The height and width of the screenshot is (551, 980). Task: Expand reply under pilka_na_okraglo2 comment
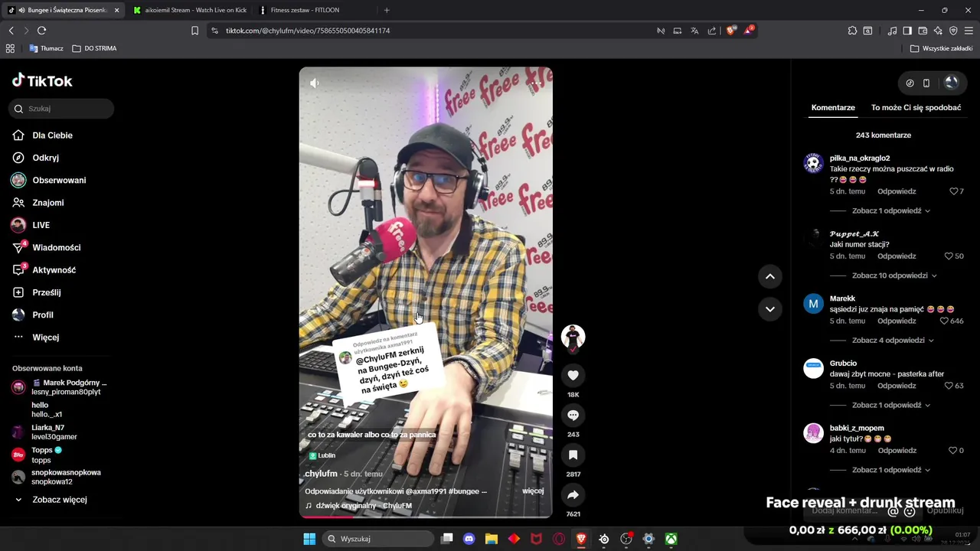pyautogui.click(x=890, y=210)
